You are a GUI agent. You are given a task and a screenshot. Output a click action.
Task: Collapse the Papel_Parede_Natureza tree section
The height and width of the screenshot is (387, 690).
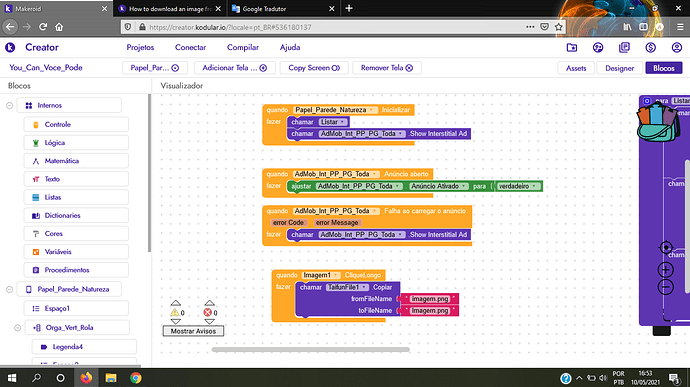pyautogui.click(x=9, y=290)
